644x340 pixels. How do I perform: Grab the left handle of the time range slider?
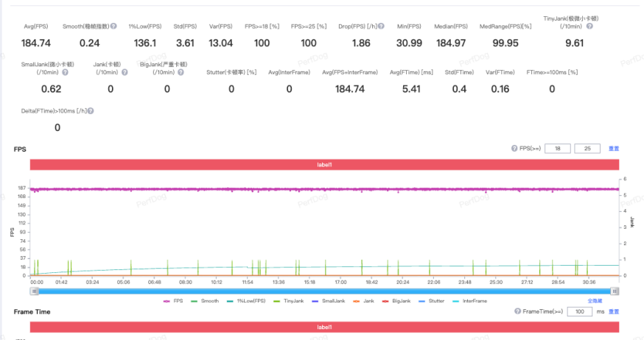(x=35, y=291)
